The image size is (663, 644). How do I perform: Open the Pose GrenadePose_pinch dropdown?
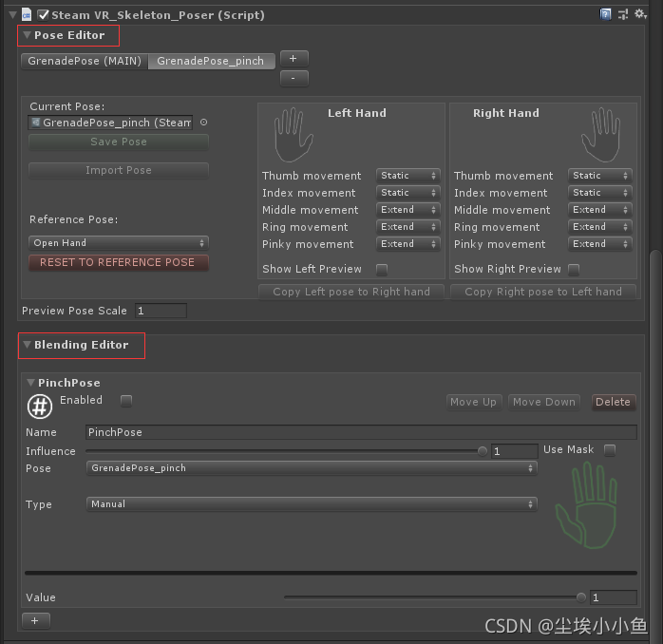312,468
